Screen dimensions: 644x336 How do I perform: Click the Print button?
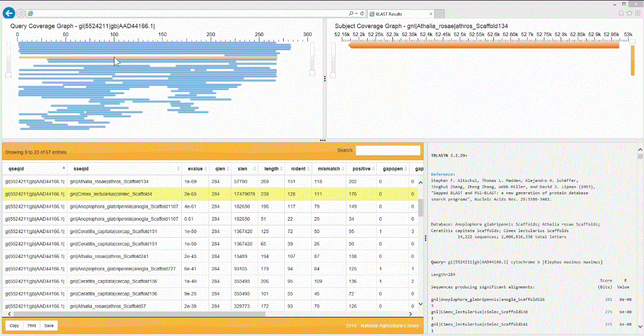[x=32, y=326]
